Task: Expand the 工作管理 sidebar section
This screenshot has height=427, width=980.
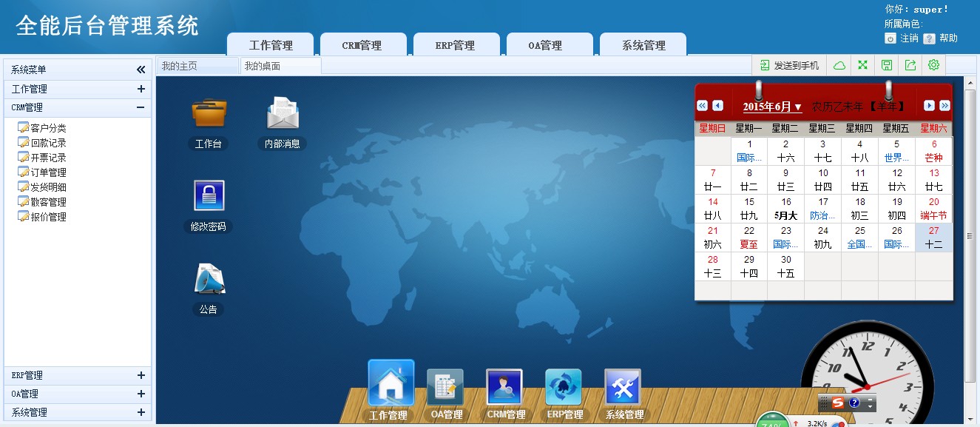Action: (x=141, y=89)
